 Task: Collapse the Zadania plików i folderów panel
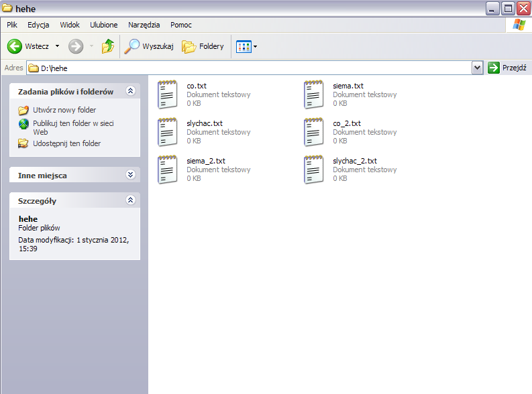click(x=131, y=91)
